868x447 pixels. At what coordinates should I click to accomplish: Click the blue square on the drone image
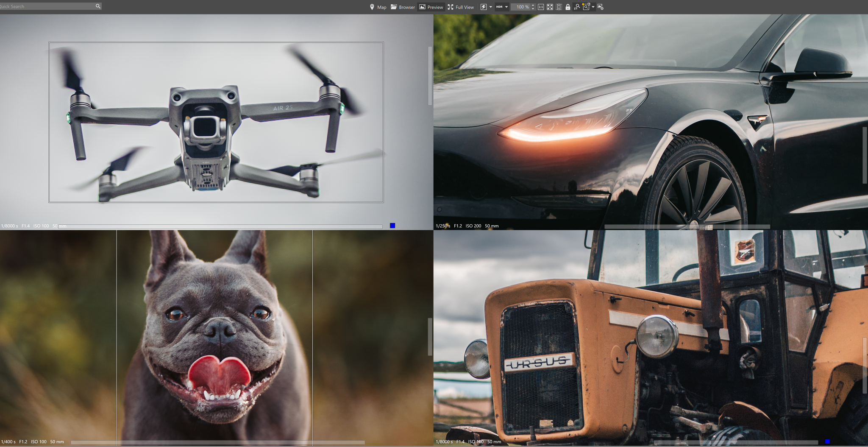click(392, 226)
